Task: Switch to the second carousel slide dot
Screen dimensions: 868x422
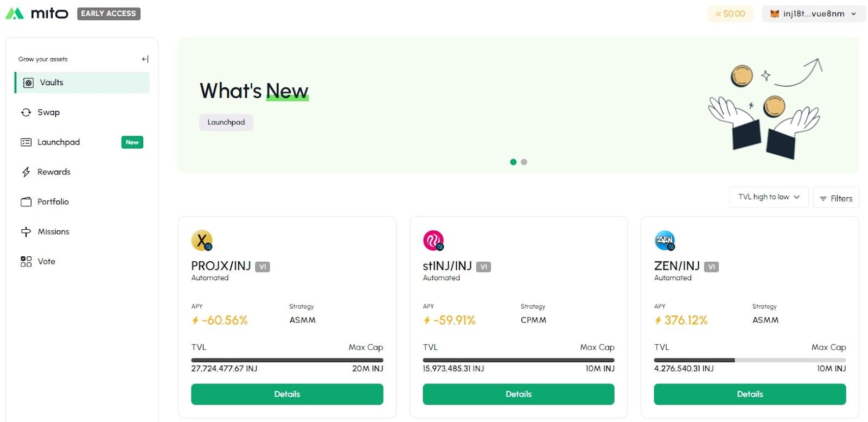Action: (524, 162)
